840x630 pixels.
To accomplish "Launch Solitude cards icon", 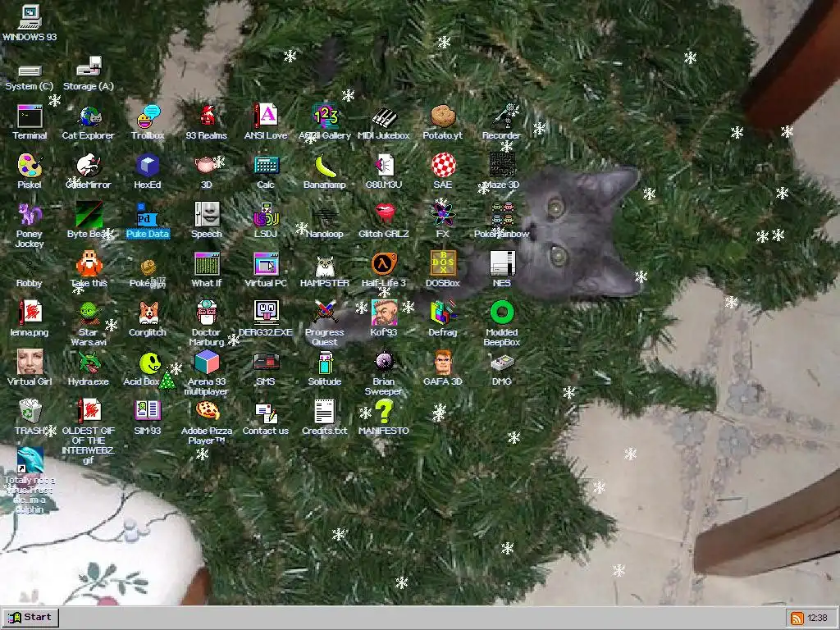I will 325,362.
